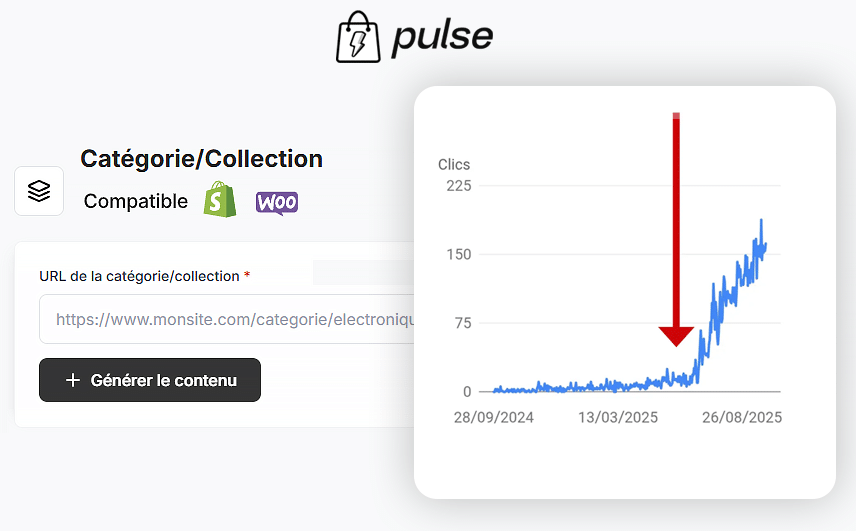
Task: Focus the category/collection URL input field
Action: point(230,320)
